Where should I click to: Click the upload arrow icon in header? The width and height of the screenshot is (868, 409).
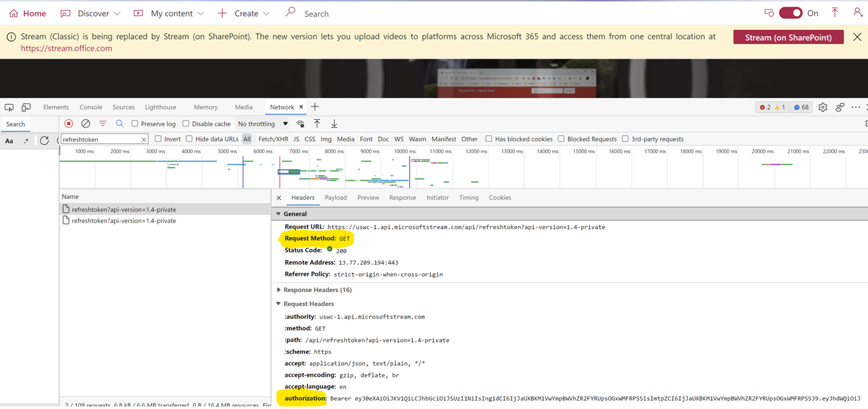coord(835,12)
